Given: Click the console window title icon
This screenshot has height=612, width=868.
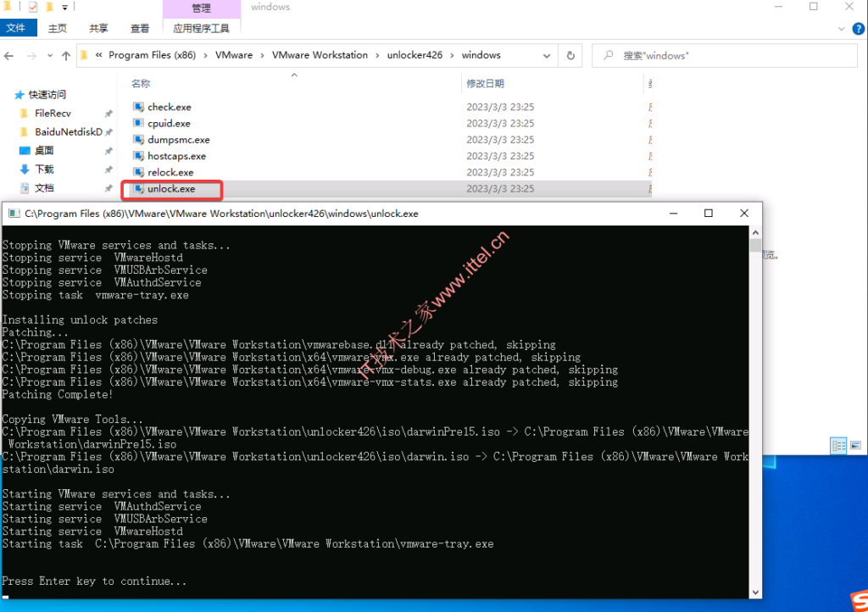Looking at the screenshot, I should tap(14, 214).
